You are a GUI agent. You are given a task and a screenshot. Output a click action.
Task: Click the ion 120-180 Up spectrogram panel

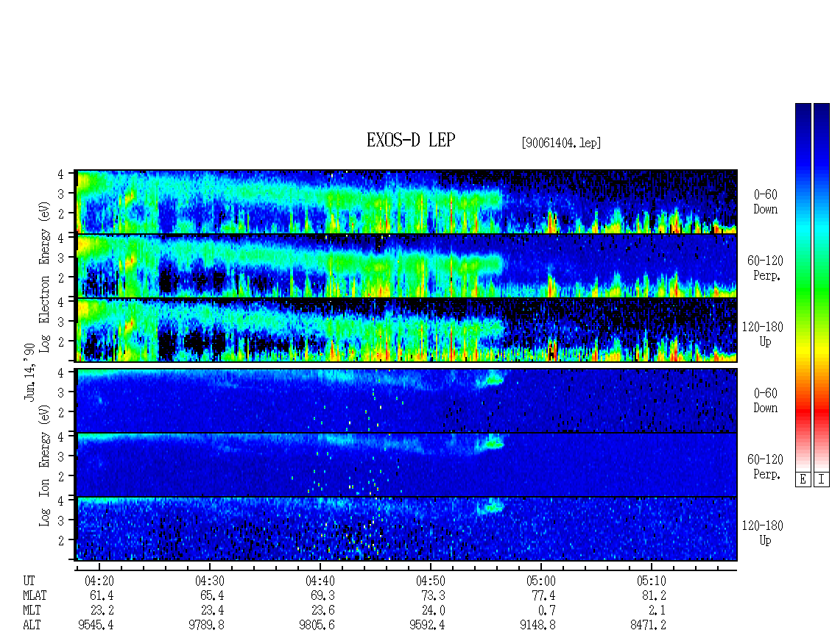[x=407, y=528]
